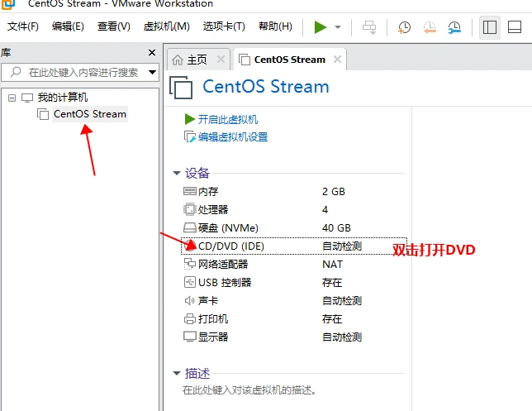Open the 帮助(H) menu
This screenshot has height=411, width=532.
275,26
